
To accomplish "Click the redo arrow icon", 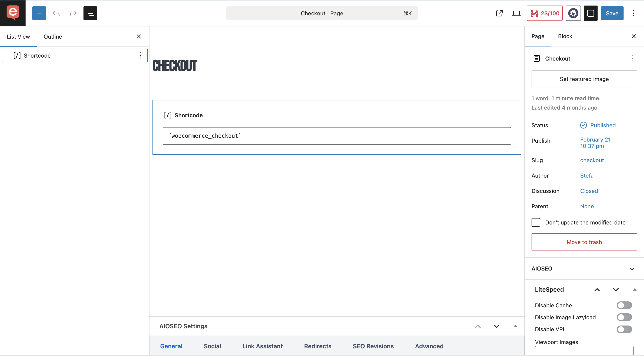I will 73,13.
